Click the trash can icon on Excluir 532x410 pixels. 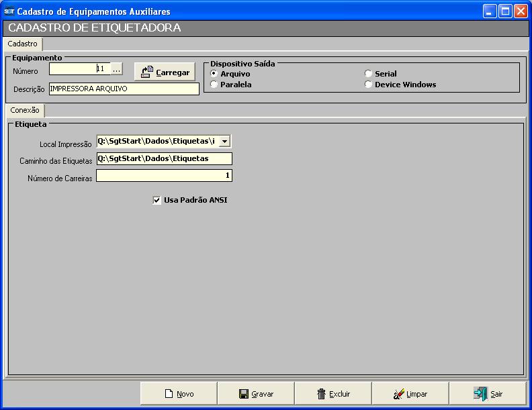pos(321,394)
